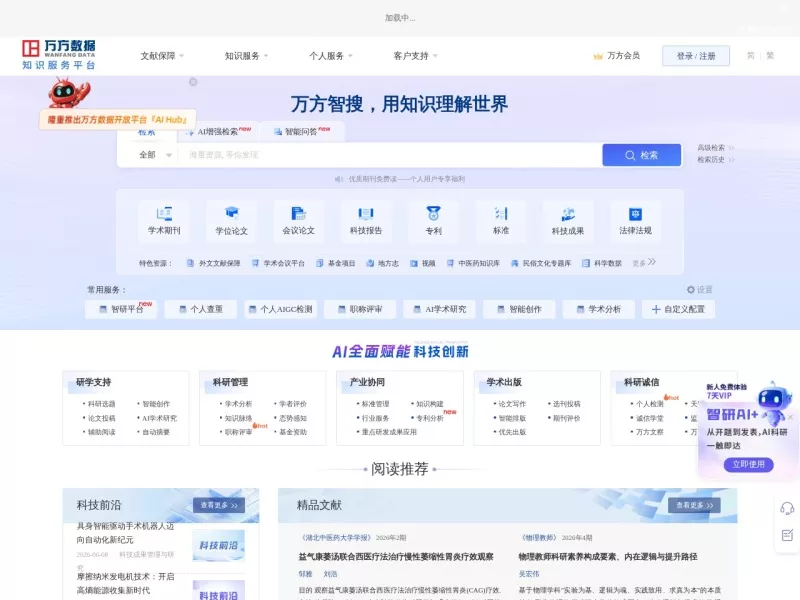Click 查看更多 in 科技前沿 panel

point(219,505)
